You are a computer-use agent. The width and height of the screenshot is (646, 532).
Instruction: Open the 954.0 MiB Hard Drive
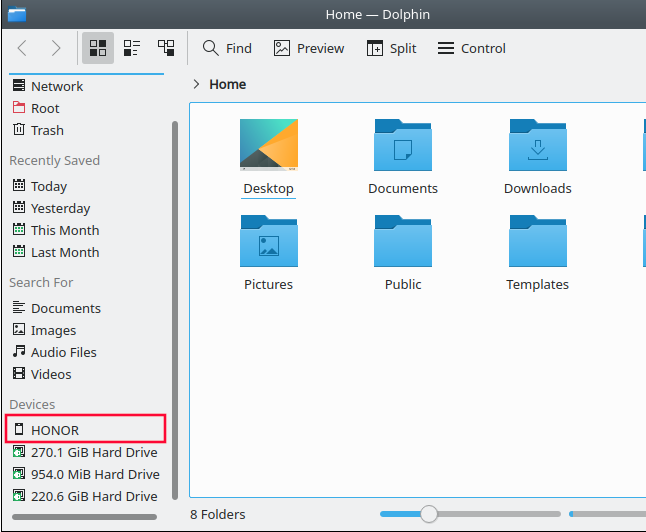point(86,474)
